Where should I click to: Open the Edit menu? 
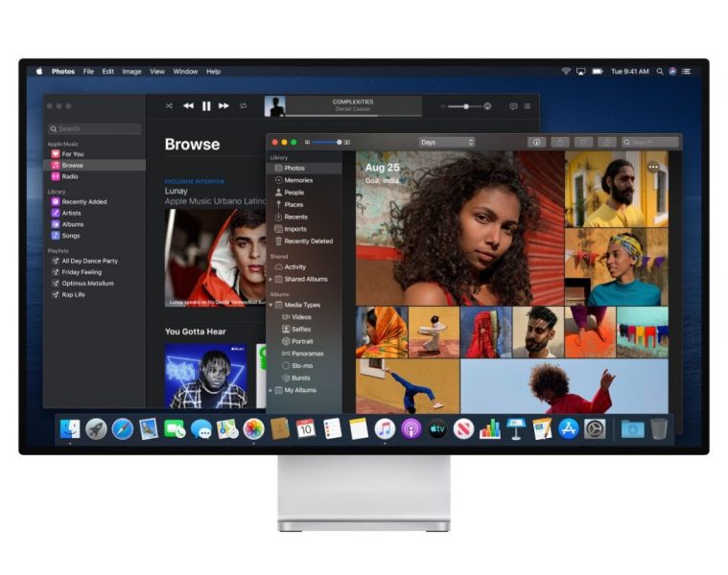click(x=108, y=72)
